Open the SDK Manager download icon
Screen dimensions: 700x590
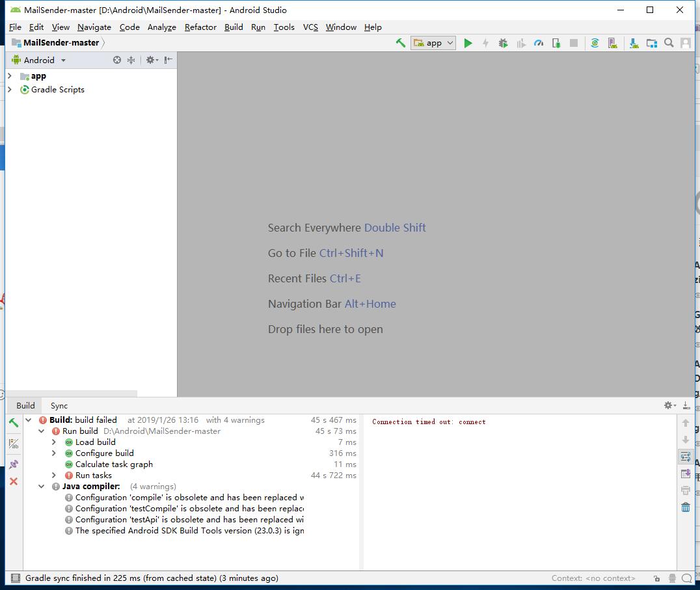pyautogui.click(x=634, y=43)
